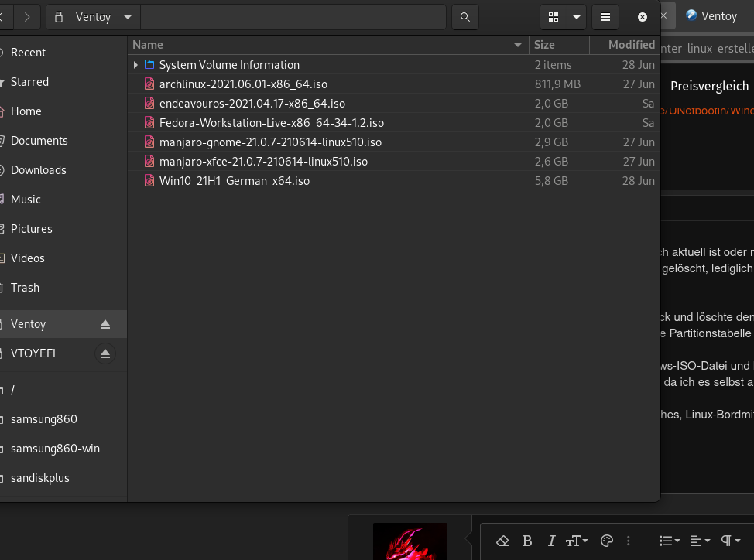Toggle sort direction arrow in Name column
Image resolution: width=754 pixels, height=560 pixels.
[x=517, y=45]
